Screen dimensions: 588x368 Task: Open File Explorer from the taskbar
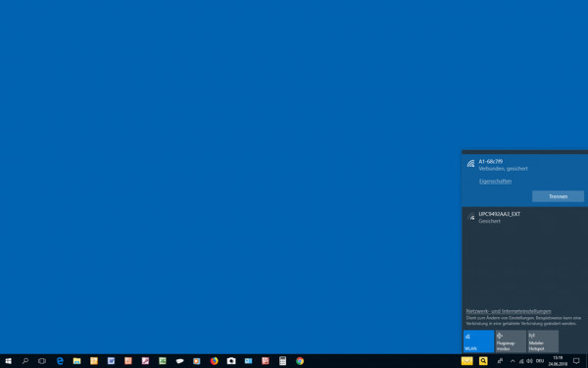tap(76, 361)
